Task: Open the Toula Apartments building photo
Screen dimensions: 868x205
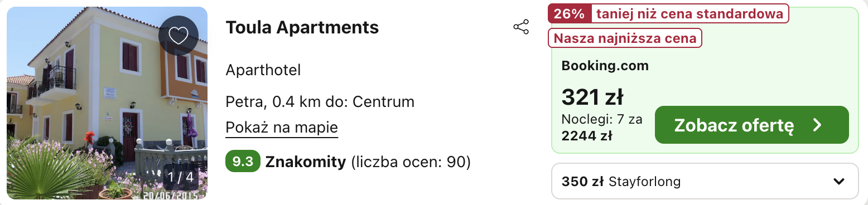Action: click(107, 103)
